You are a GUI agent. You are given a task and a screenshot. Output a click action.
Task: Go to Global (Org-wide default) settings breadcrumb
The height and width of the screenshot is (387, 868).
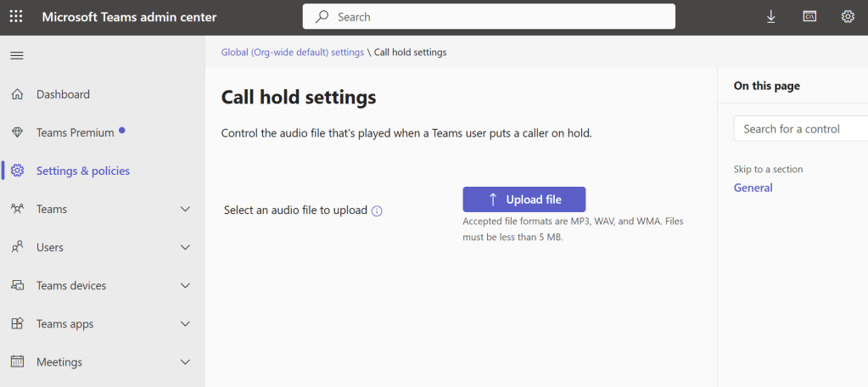(x=293, y=52)
